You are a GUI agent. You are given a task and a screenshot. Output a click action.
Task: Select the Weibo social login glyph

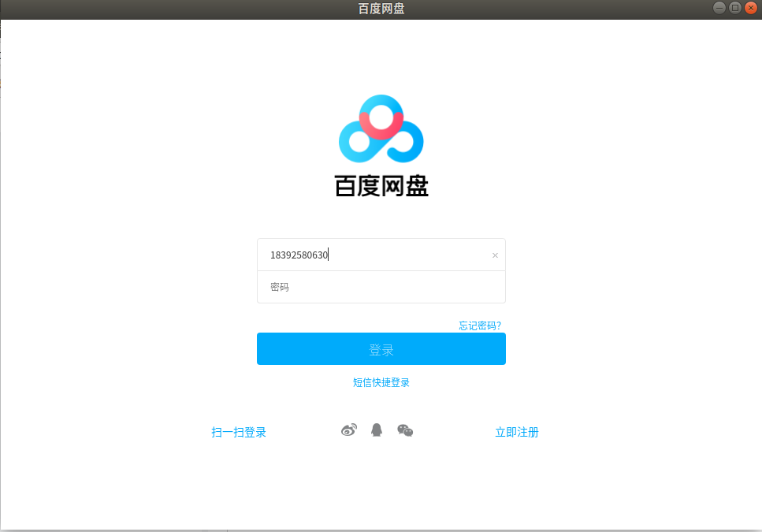tap(349, 430)
